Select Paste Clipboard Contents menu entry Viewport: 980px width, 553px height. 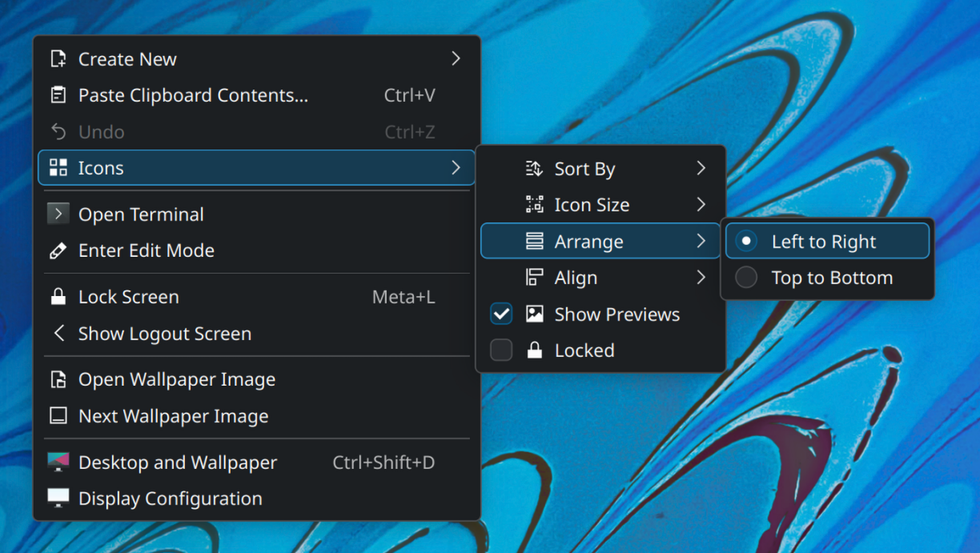pyautogui.click(x=256, y=95)
